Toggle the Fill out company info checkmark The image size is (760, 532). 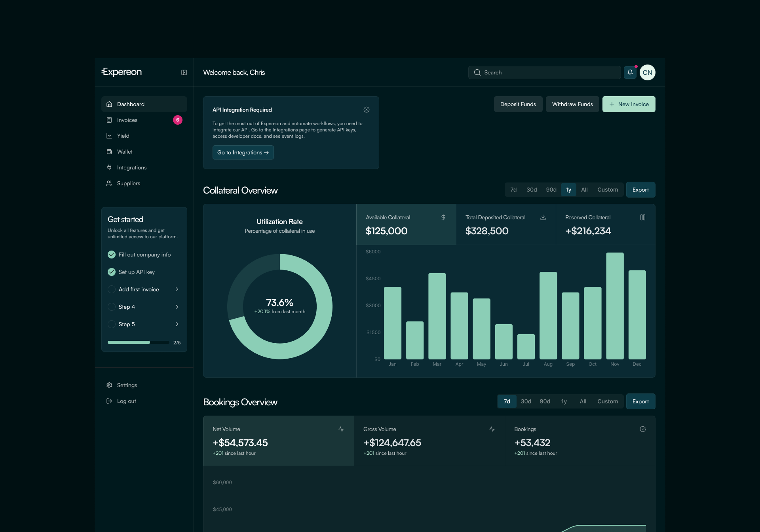(112, 255)
